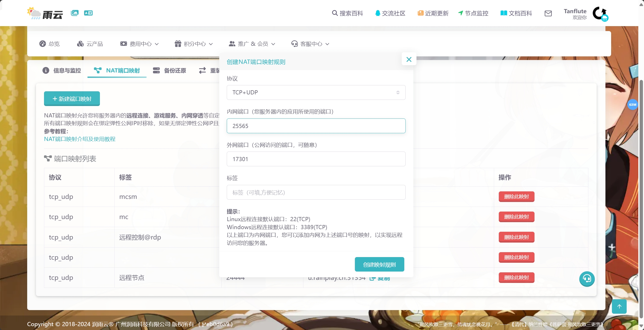
Task: Click the gallery icon beside the 雨云 logo
Action: (x=74, y=13)
